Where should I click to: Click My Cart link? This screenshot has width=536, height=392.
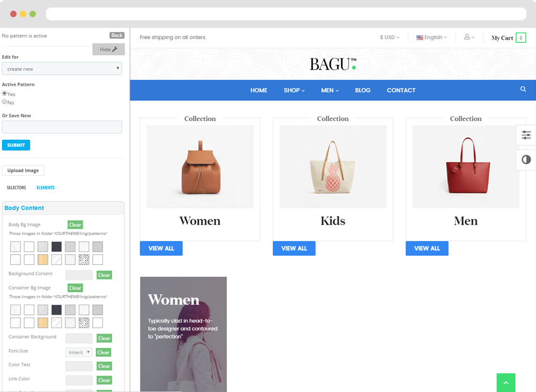(502, 38)
